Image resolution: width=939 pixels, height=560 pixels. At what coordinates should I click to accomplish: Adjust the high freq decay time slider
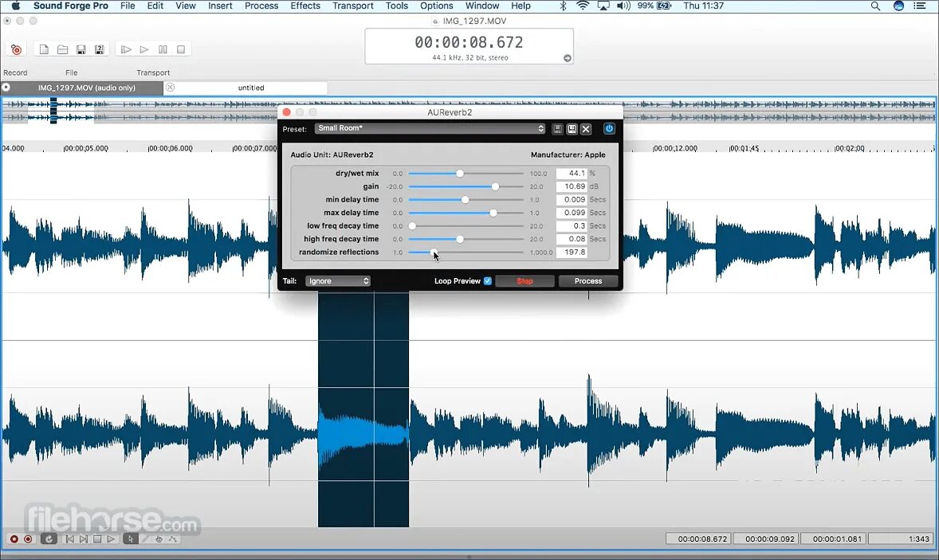coord(460,239)
